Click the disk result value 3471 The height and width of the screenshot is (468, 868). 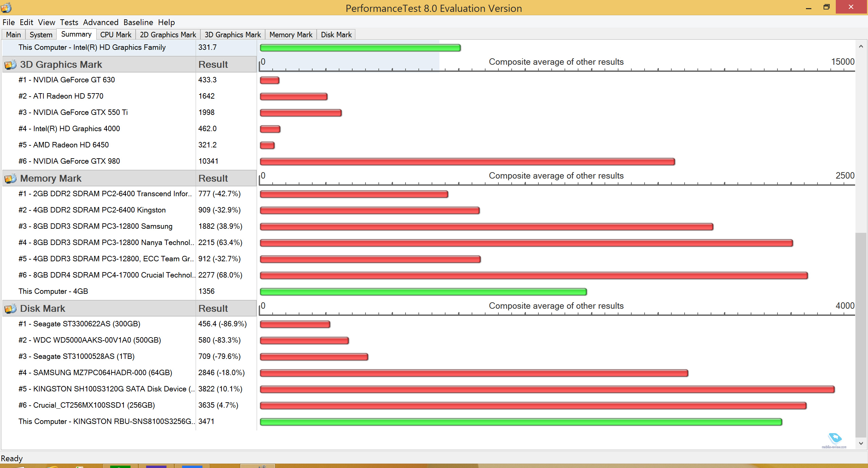(206, 422)
